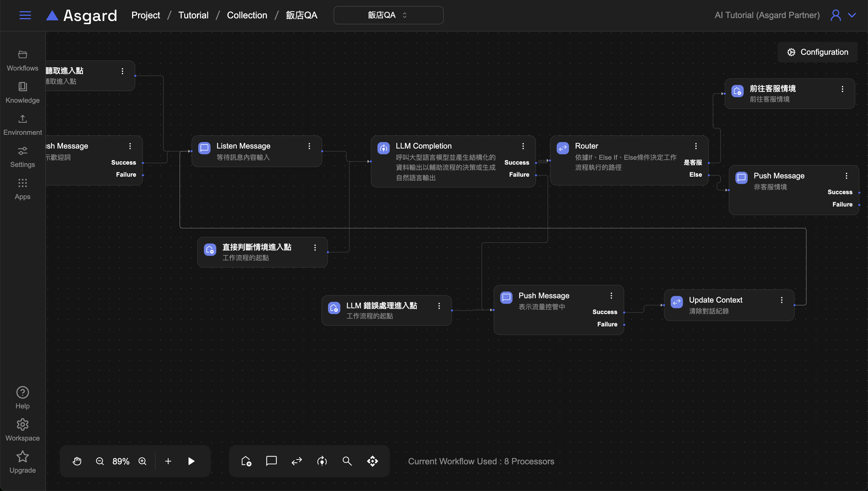The height and width of the screenshot is (491, 868).
Task: Click the search icon in bottom toolbar
Action: (x=347, y=461)
